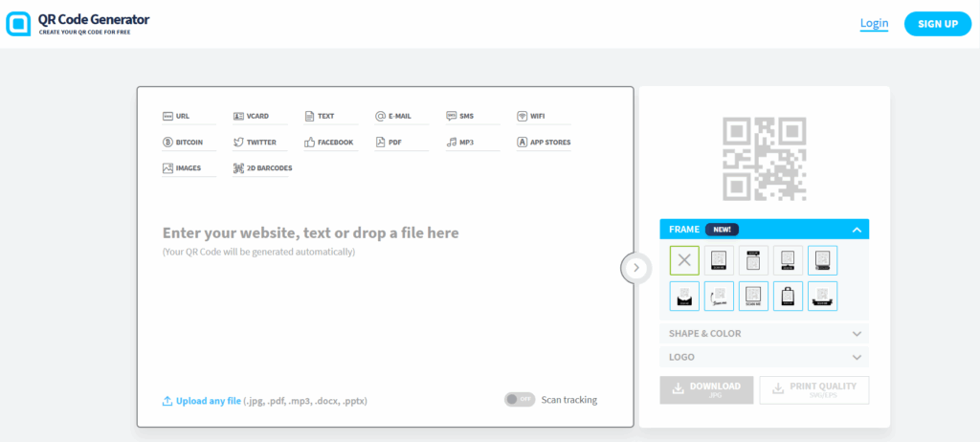Choose the shopping bag QR frame
This screenshot has width=980, height=442.
[789, 296]
